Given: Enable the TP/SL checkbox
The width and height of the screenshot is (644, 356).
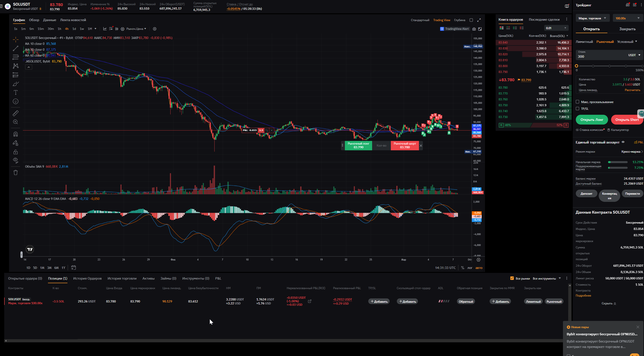Looking at the screenshot, I should 578,109.
